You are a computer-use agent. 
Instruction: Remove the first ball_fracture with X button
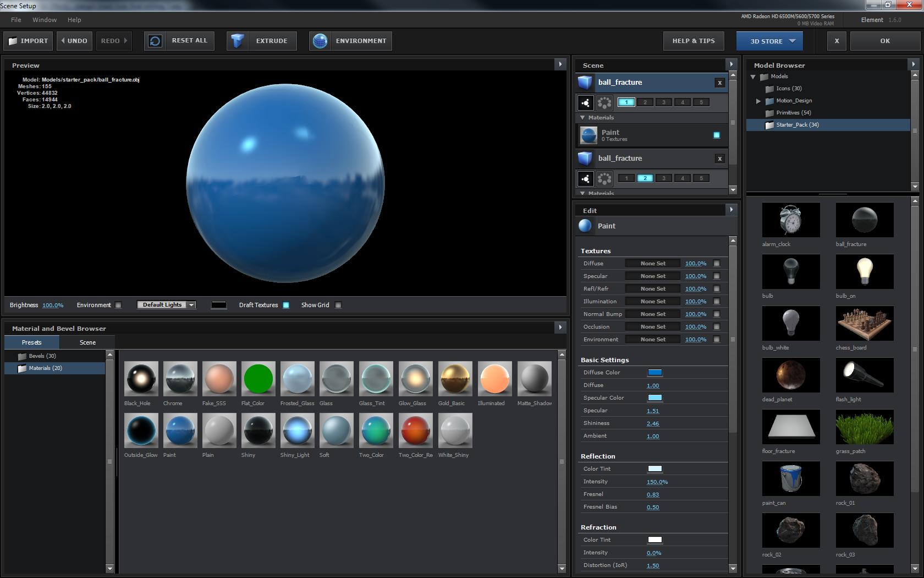click(x=719, y=83)
